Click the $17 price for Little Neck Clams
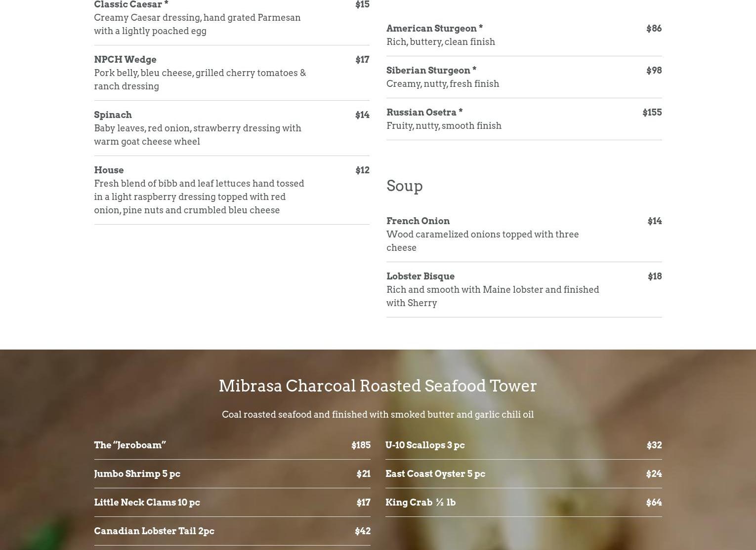 pos(363,502)
